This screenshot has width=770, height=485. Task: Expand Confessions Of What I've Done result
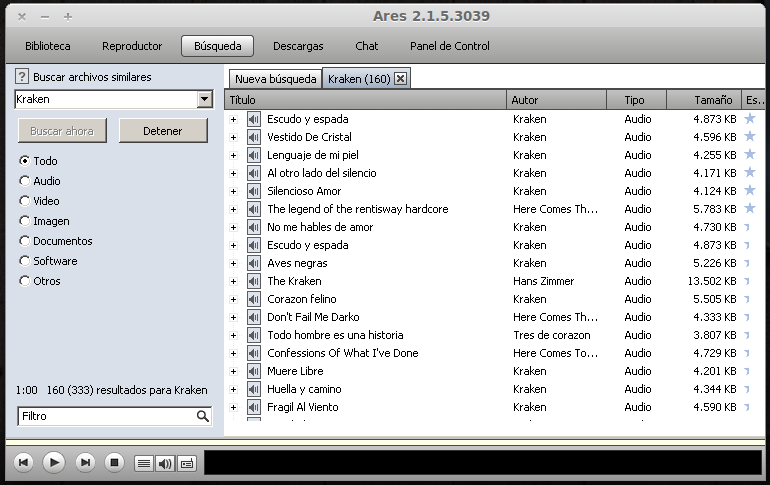[234, 353]
